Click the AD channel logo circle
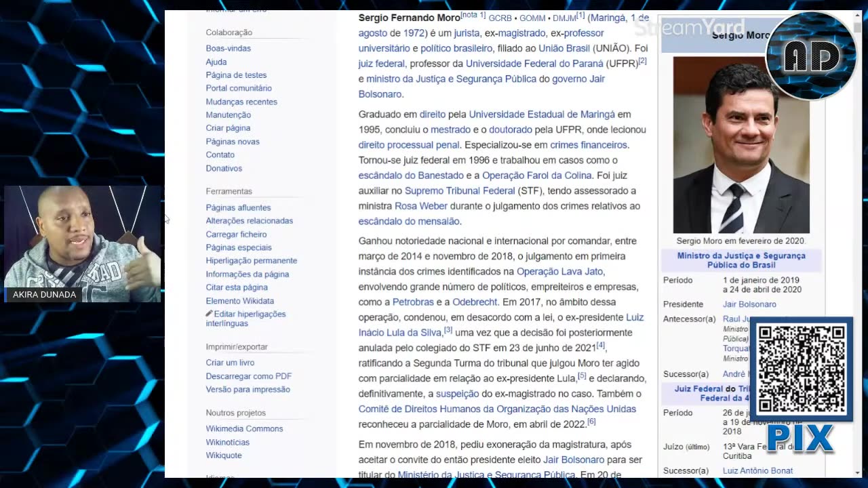This screenshot has width=868, height=488. [x=811, y=56]
